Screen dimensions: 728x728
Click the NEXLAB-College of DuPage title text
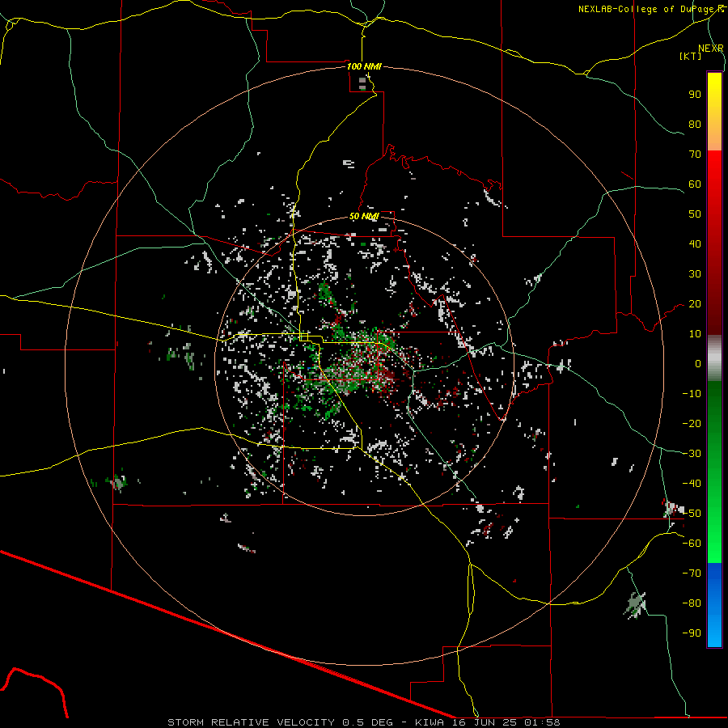(651, 9)
